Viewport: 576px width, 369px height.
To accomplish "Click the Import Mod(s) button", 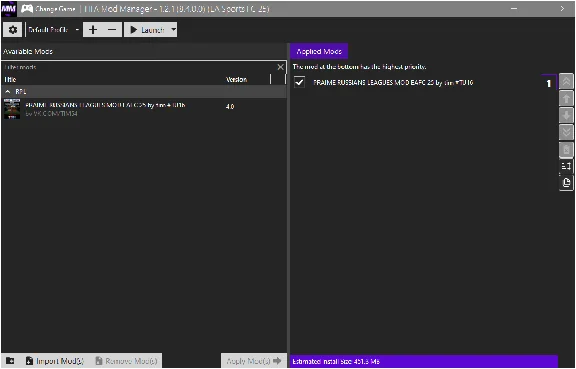I will [x=55, y=361].
